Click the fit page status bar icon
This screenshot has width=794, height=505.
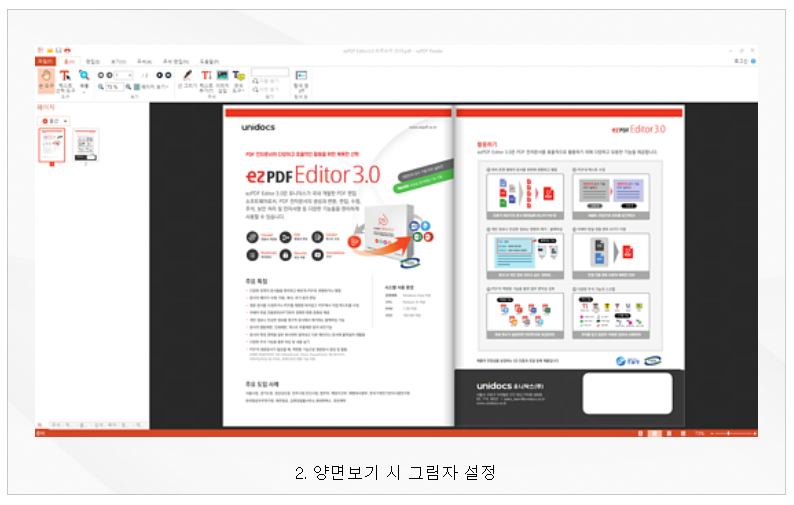pyautogui.click(x=669, y=434)
